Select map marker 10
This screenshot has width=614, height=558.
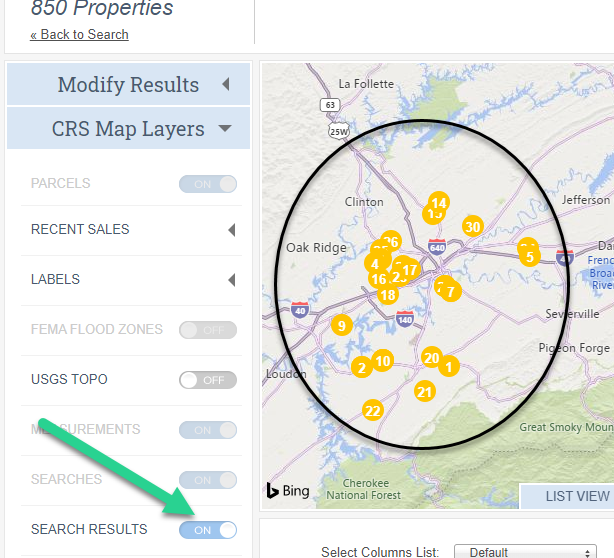point(383,360)
